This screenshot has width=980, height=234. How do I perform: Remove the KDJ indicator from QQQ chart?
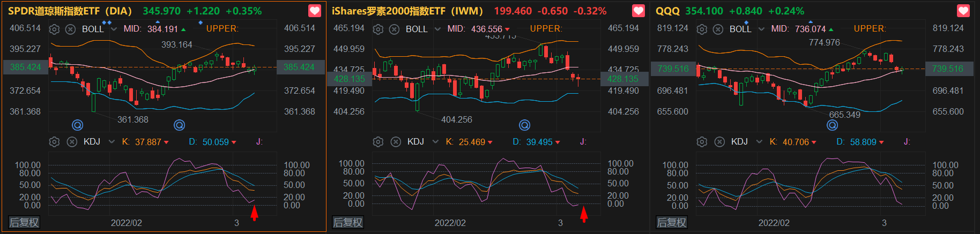pos(720,142)
